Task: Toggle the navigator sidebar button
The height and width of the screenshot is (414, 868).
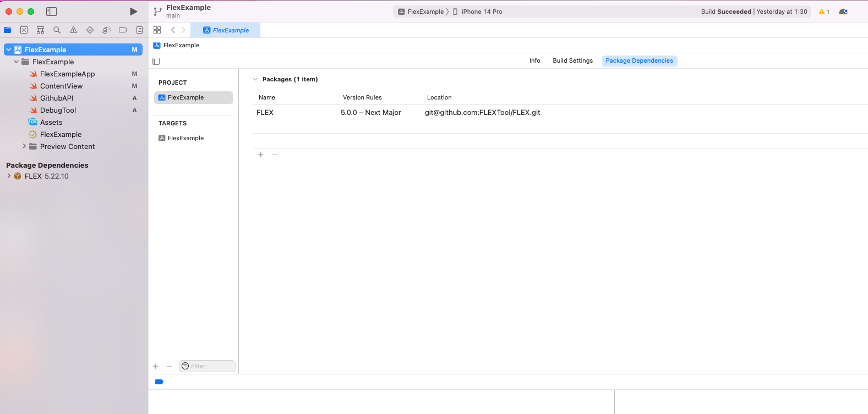Action: pos(51,12)
